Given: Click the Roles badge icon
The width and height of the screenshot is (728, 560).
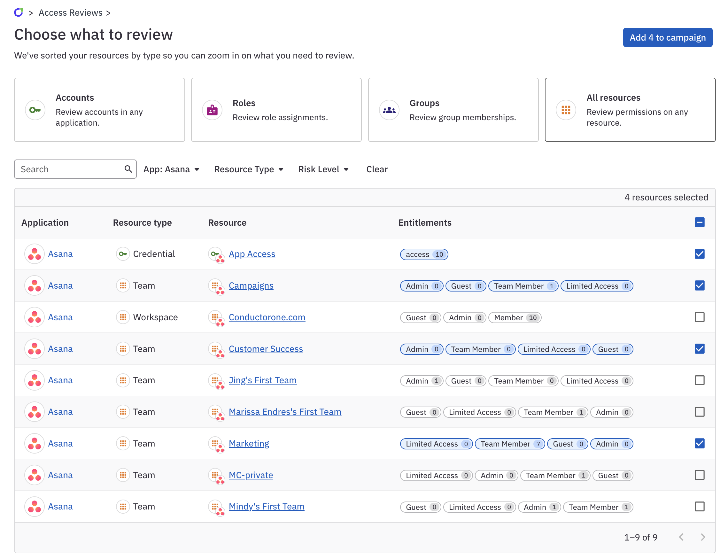Looking at the screenshot, I should (x=212, y=110).
